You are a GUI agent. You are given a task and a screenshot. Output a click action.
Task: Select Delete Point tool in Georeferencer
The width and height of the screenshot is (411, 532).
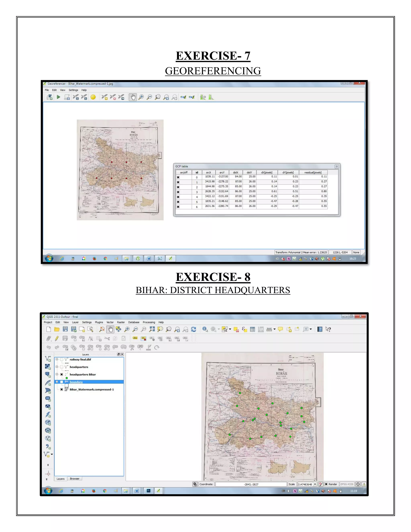pyautogui.click(x=113, y=97)
